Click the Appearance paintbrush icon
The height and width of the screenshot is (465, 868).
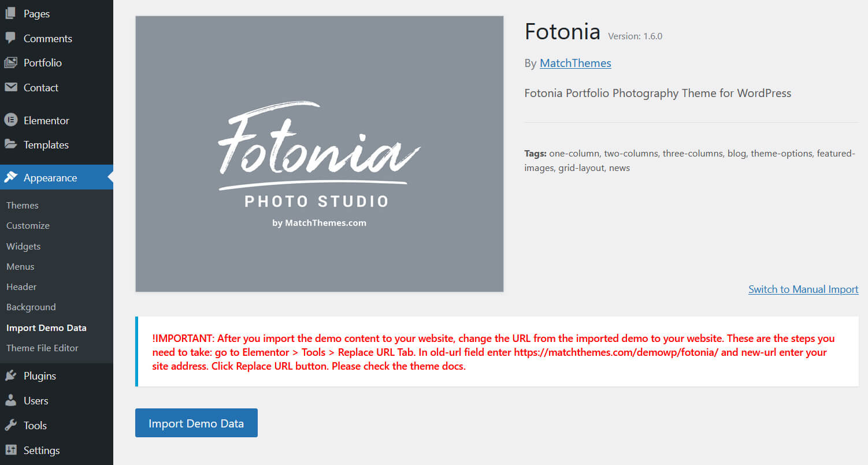tap(10, 177)
